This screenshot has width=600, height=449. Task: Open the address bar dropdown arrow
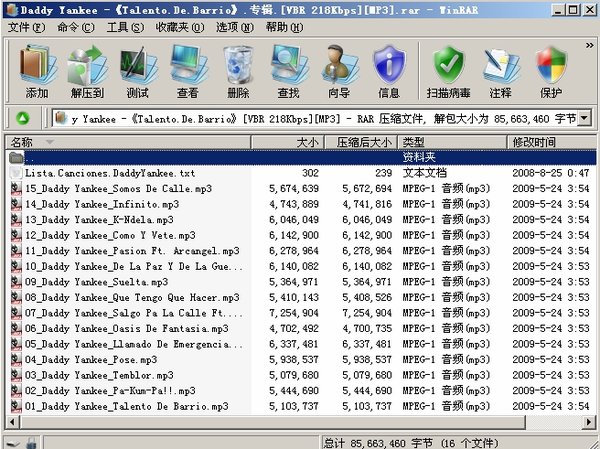click(x=584, y=118)
